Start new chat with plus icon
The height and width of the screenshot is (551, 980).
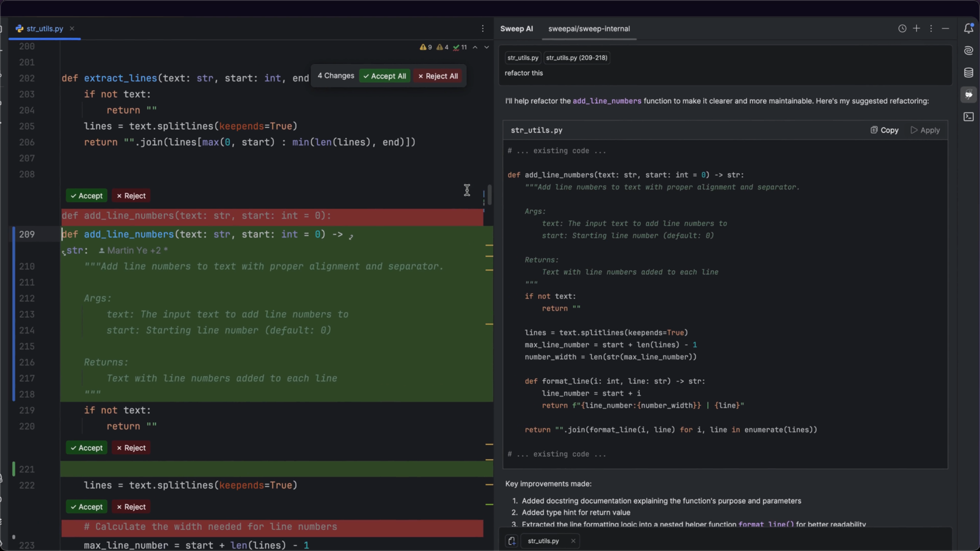pyautogui.click(x=917, y=29)
